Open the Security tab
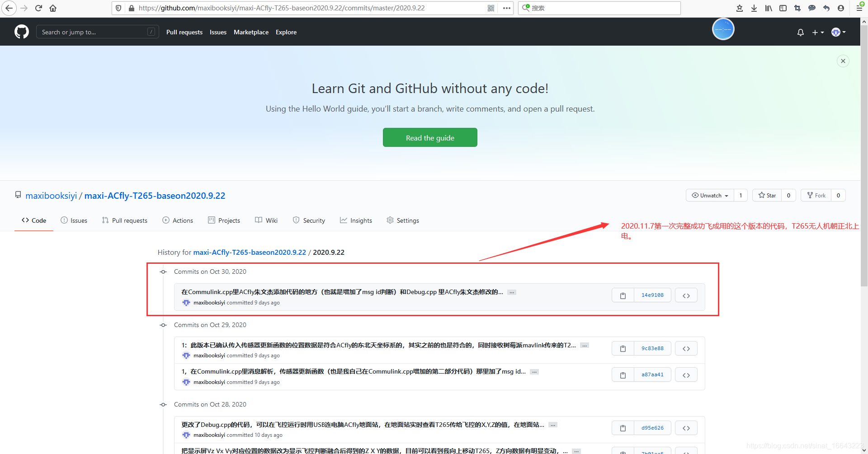868x454 pixels. click(x=309, y=220)
